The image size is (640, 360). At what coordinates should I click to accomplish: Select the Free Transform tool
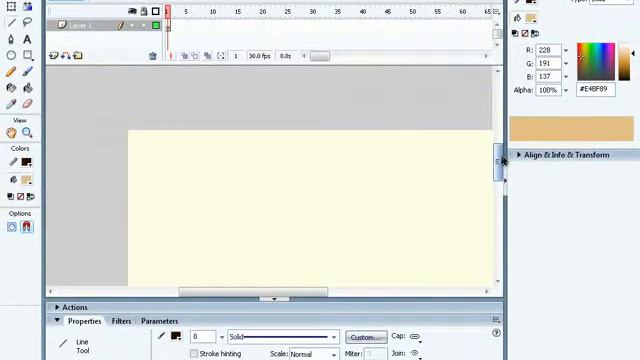point(11,6)
